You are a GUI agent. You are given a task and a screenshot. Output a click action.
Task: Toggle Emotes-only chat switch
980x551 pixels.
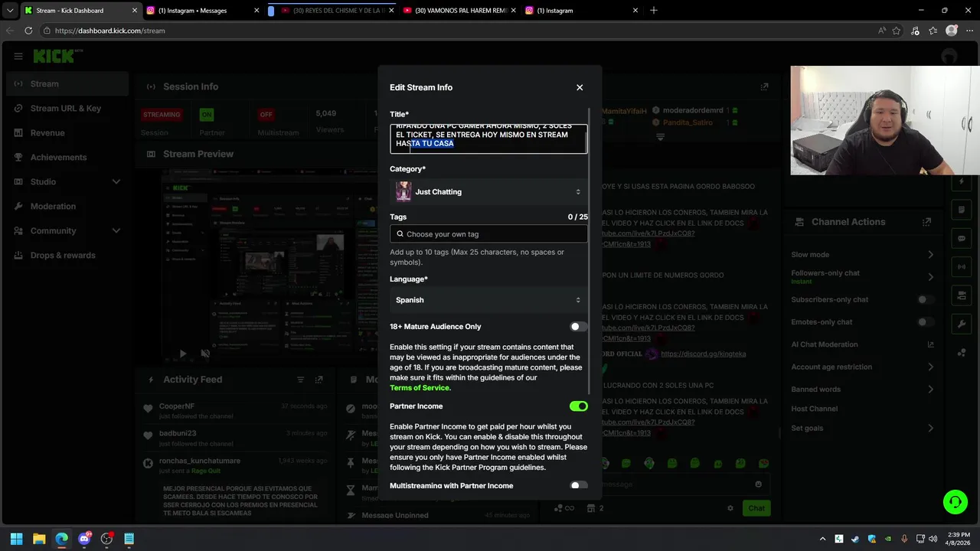tap(926, 322)
